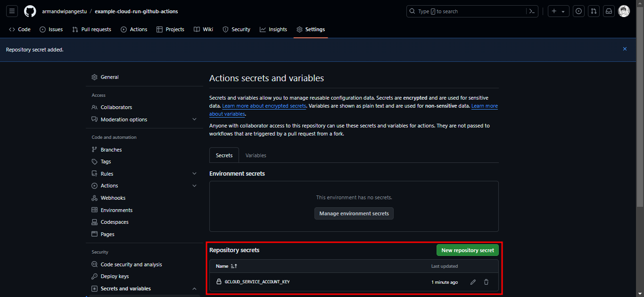Dismiss the repository secret added banner
The image size is (644, 297).
625,49
